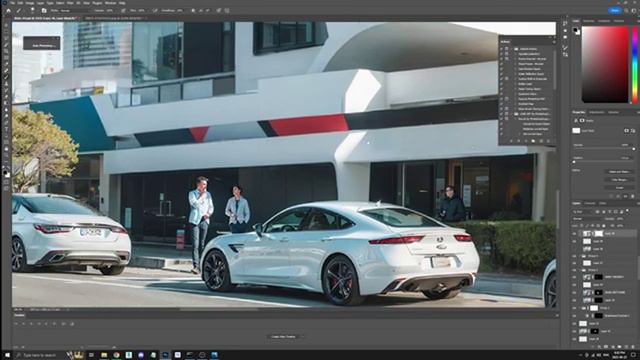Screen dimensions: 640x360
Task: Toggle the checkmark for Vignette (selection) action
Action: 502,54
